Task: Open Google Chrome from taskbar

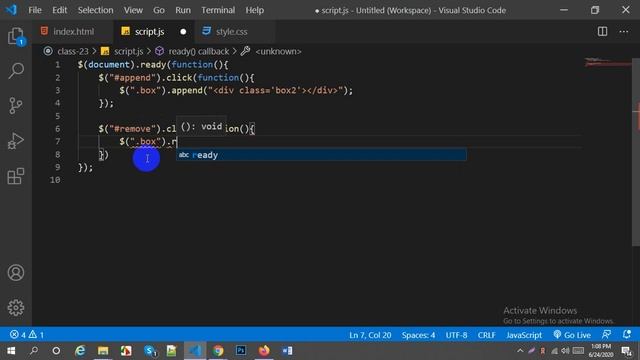Action: click(x=218, y=351)
